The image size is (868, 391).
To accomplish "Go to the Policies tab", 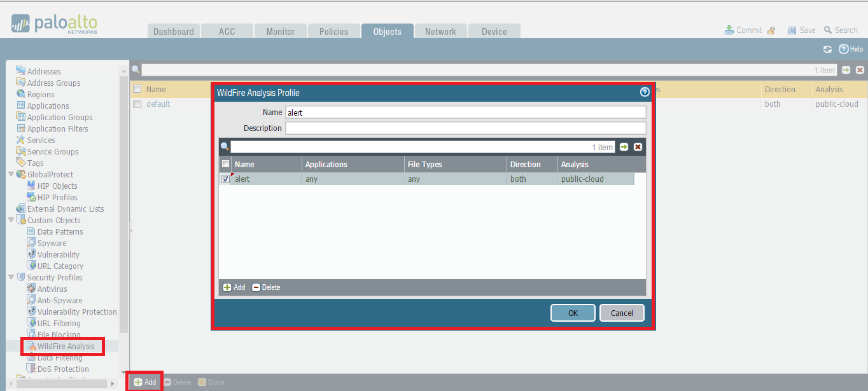I will 334,31.
